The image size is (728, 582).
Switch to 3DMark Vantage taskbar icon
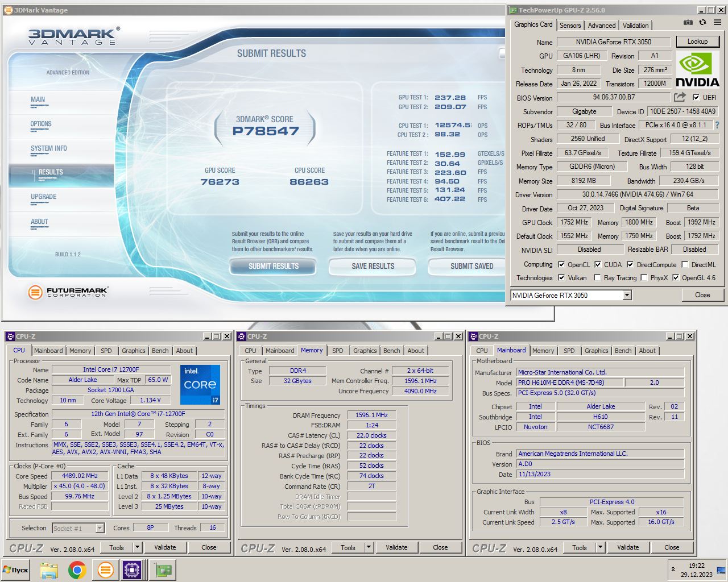pos(105,570)
